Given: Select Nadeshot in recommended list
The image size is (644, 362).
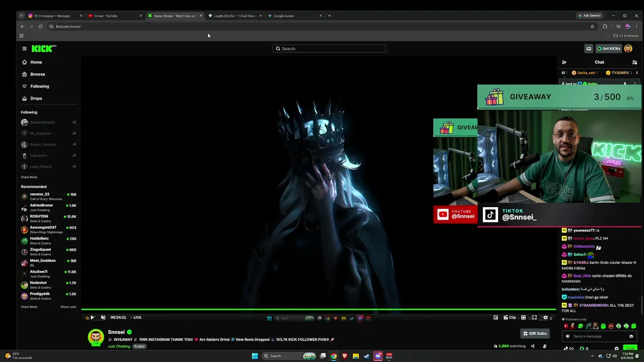Looking at the screenshot, I should 49,285.
